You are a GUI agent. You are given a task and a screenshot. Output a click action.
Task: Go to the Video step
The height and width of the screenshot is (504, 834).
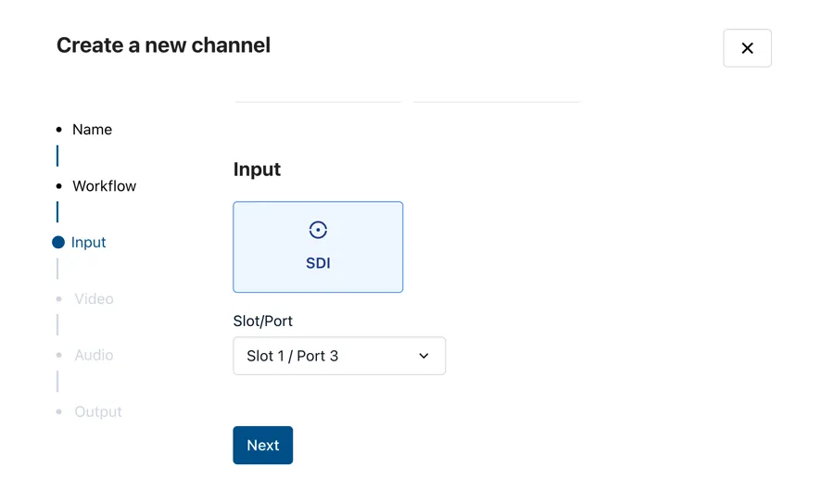[94, 298]
